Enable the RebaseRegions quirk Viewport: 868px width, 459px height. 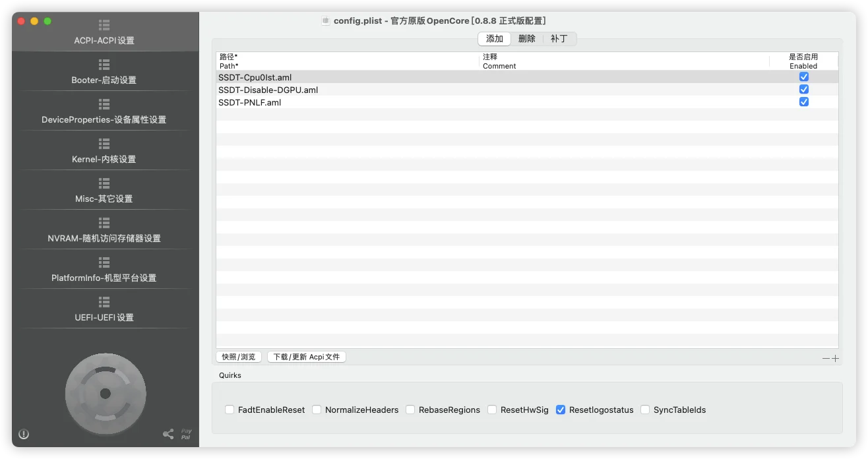click(410, 410)
